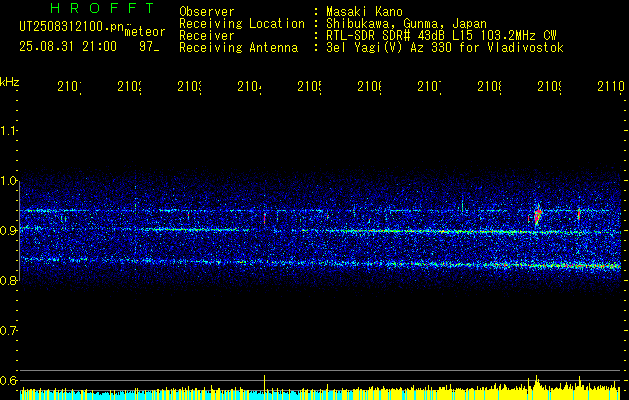The image size is (629, 400).
Task: Click the 0.7 kHz axis label
Action: point(9,330)
